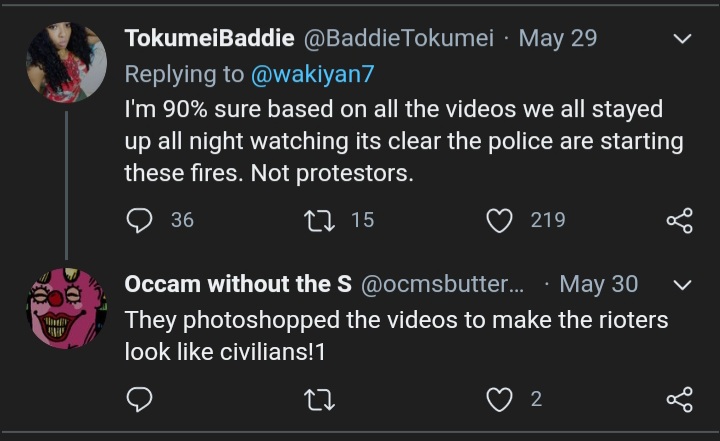Open the May 29 timestamp link
This screenshot has width=720, height=441.
coord(558,38)
